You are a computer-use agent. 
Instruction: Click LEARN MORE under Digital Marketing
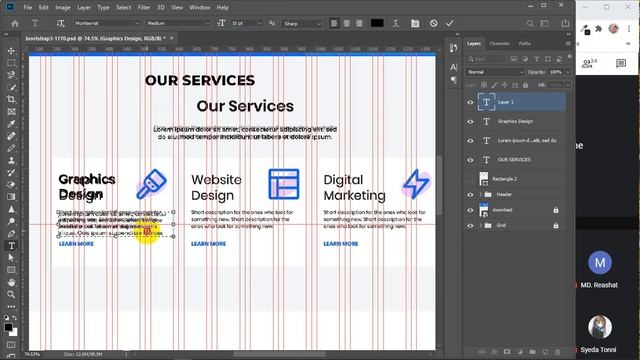click(x=341, y=244)
